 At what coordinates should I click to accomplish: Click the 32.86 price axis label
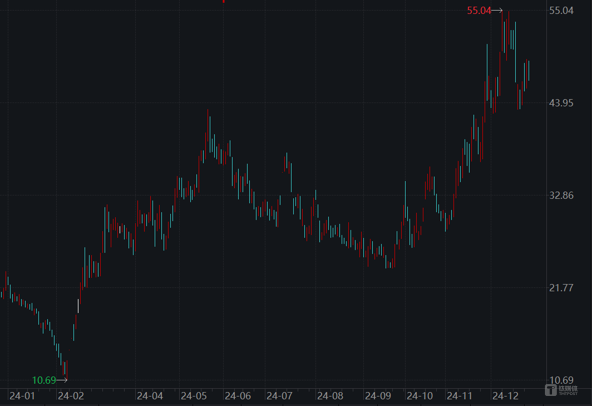(561, 195)
